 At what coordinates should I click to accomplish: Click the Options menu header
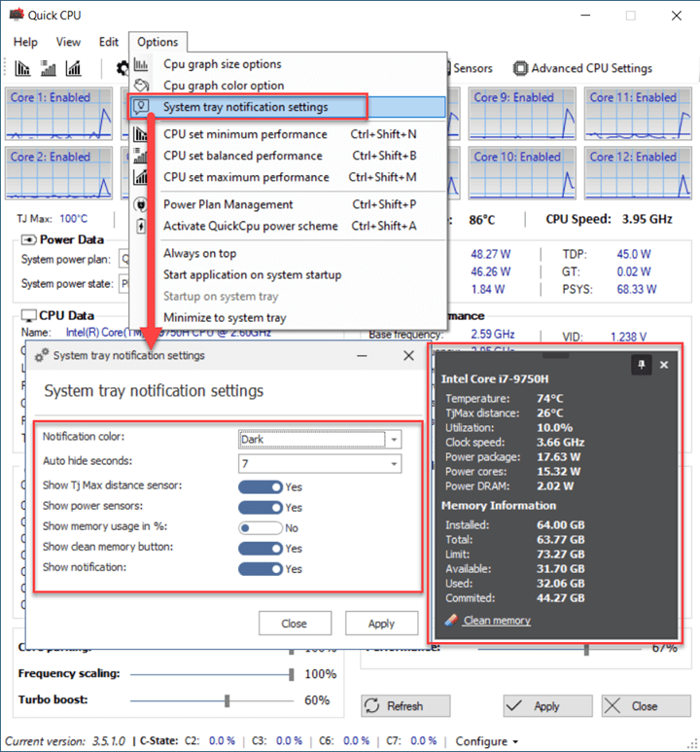(157, 42)
